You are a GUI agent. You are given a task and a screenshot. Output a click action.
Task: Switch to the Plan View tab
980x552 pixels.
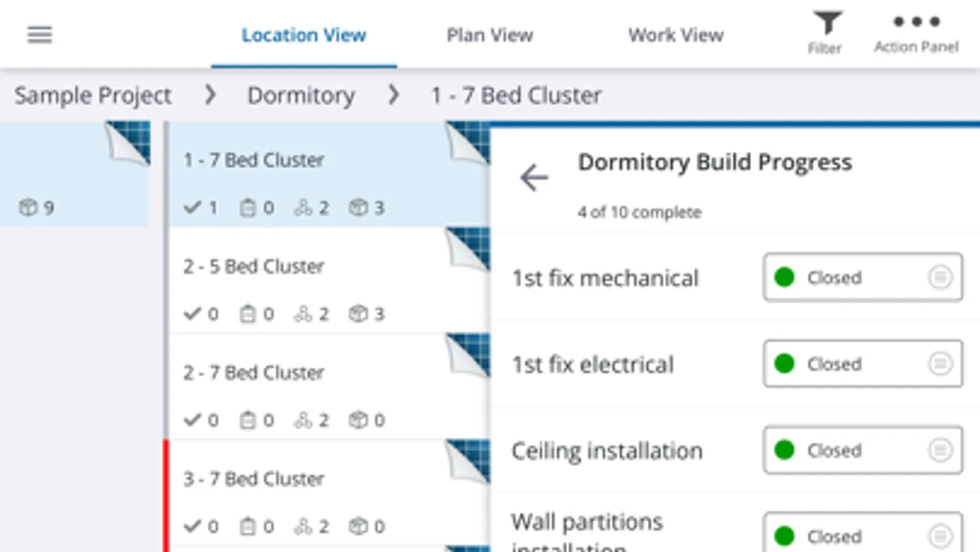490,35
